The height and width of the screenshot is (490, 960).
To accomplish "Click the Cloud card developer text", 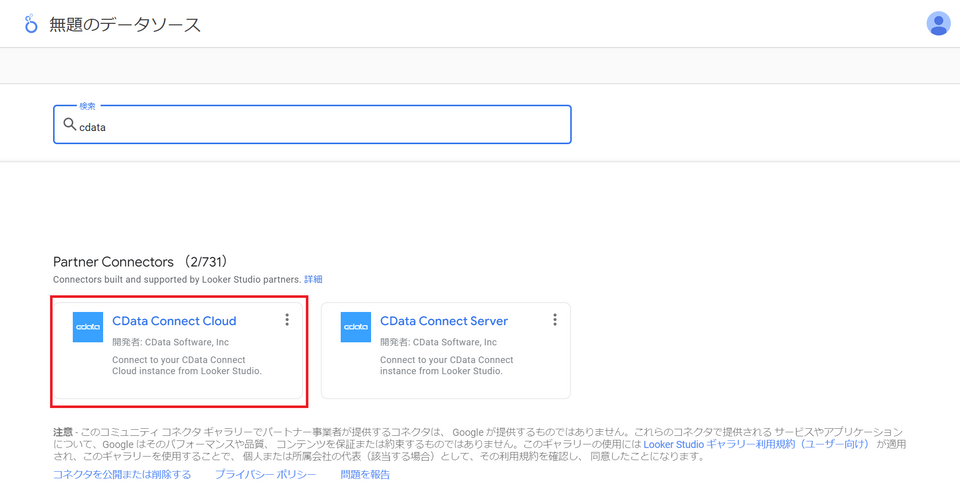I will 170,342.
